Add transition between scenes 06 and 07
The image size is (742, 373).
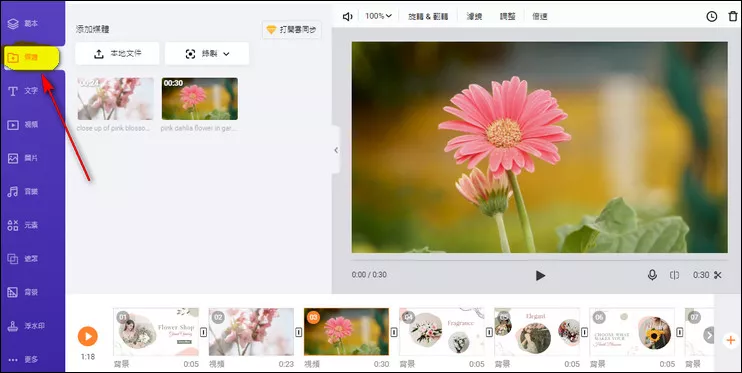pyautogui.click(x=679, y=333)
